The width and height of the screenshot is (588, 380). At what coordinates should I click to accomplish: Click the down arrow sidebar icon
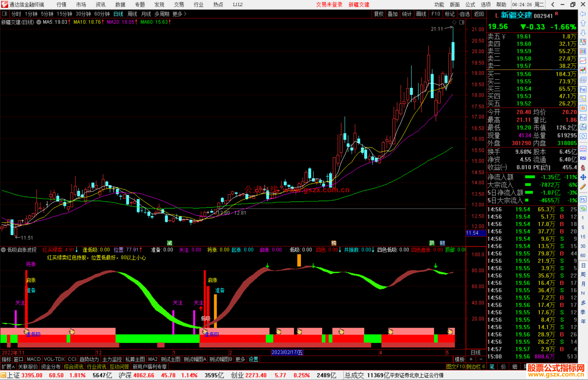point(583,33)
